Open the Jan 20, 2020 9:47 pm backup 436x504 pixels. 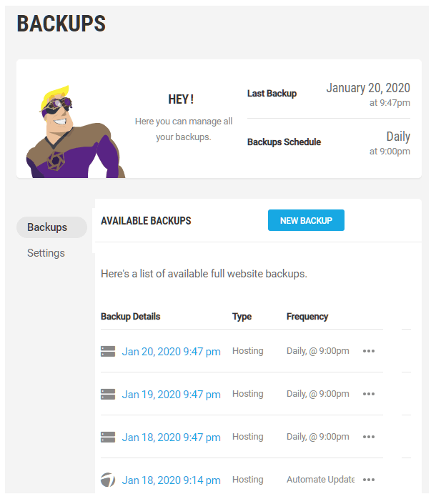point(171,351)
